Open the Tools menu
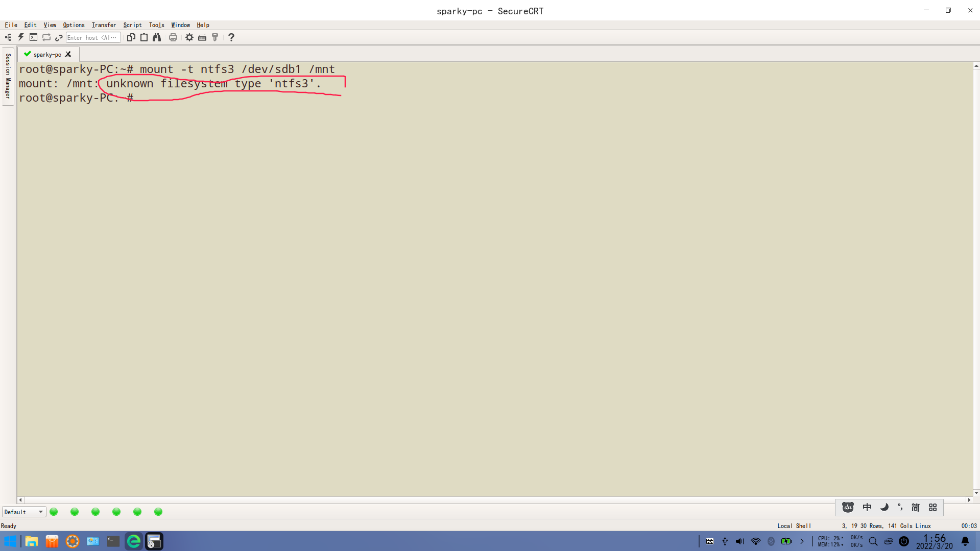Viewport: 980px width, 551px height. 157,25
